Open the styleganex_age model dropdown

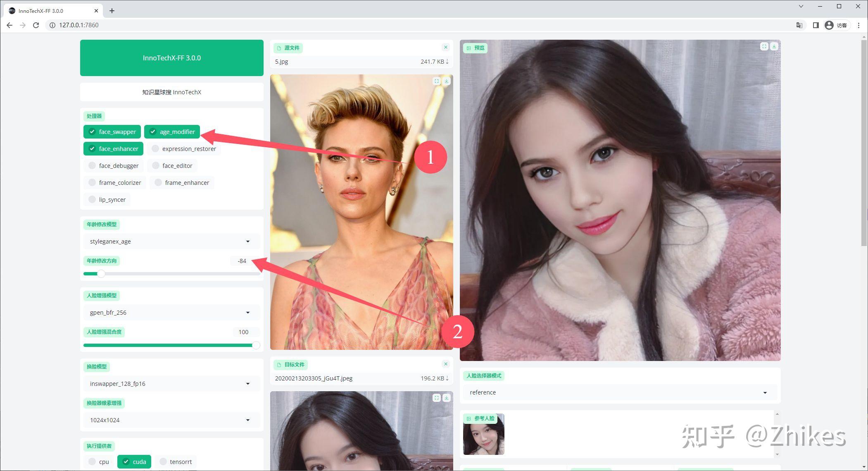(x=171, y=241)
